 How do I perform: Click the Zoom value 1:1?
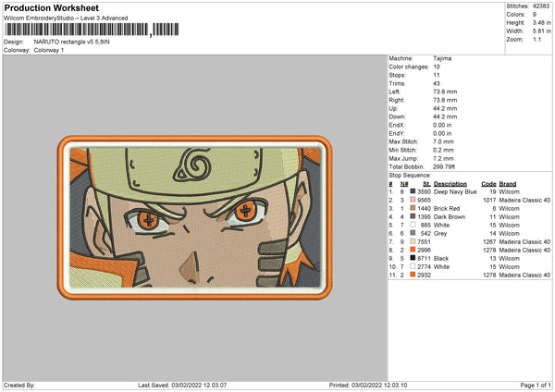click(x=536, y=39)
